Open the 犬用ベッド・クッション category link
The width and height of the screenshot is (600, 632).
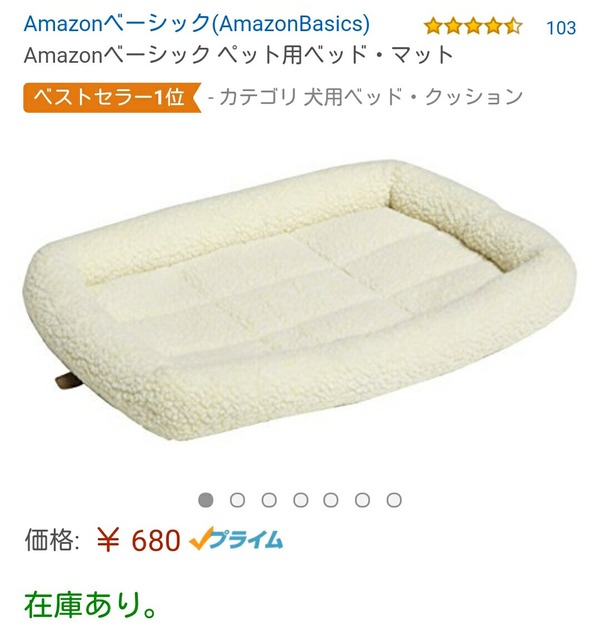pyautogui.click(x=413, y=97)
